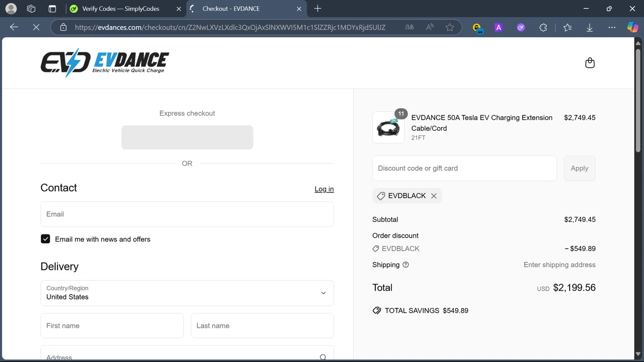Viewport: 644px width, 362px height.
Task: Focus the Last name field
Action: [262, 326]
